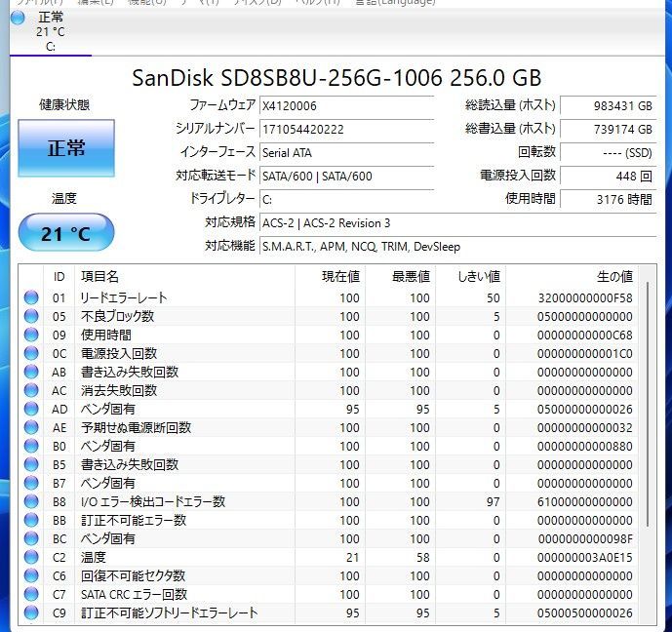Click status icon for SATA CRC エラー回数 row
The height and width of the screenshot is (632, 672).
pos(31,594)
